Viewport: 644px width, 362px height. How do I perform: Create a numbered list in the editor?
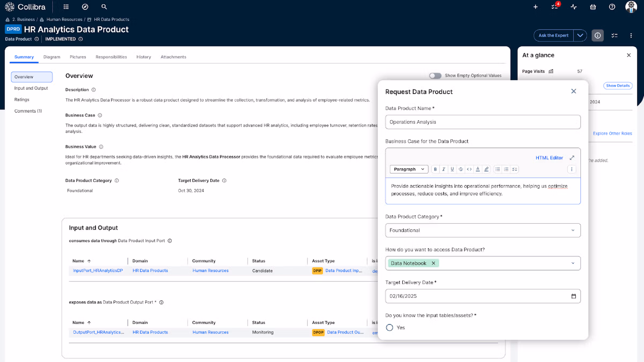[x=506, y=169]
